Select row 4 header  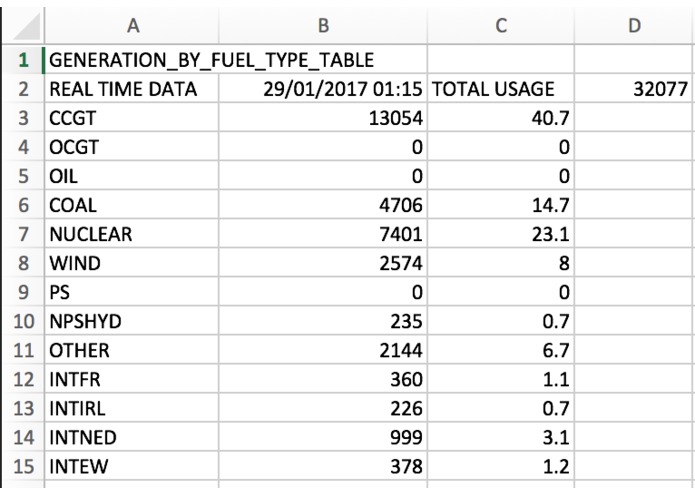(23, 147)
